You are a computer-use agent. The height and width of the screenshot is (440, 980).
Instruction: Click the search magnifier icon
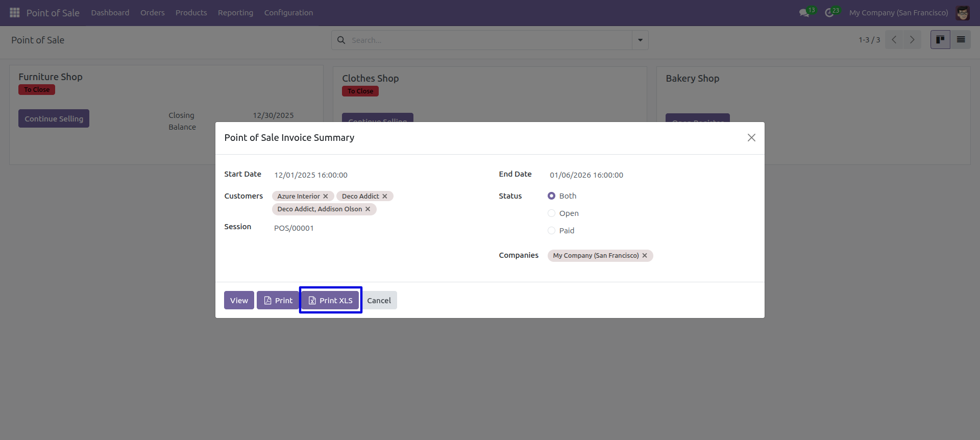point(341,40)
